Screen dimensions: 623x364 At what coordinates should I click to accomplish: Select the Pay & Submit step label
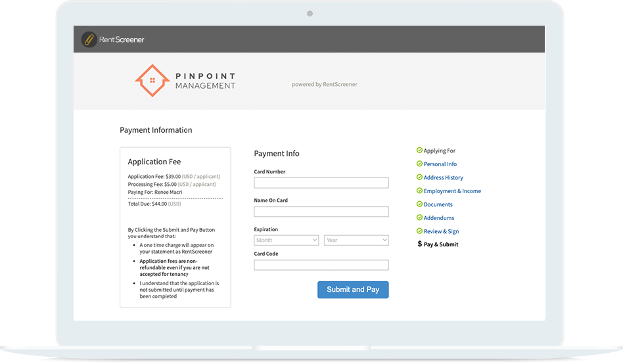pyautogui.click(x=440, y=244)
